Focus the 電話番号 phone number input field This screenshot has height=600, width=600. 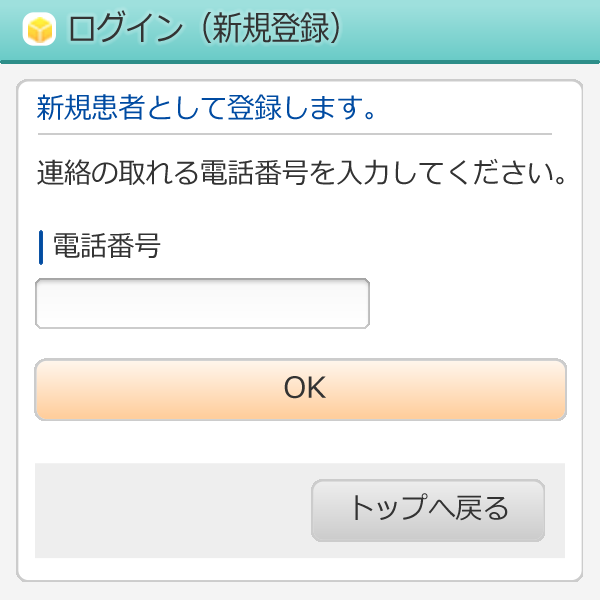(x=202, y=304)
